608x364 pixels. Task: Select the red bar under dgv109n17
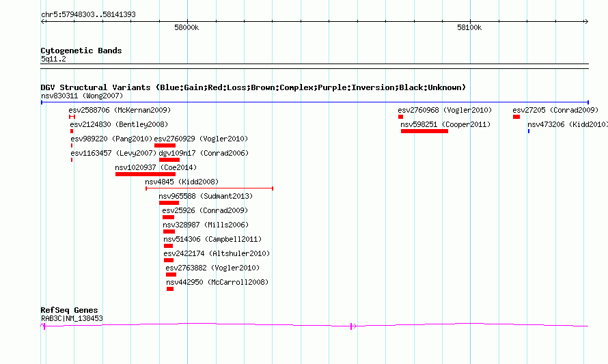(x=169, y=160)
